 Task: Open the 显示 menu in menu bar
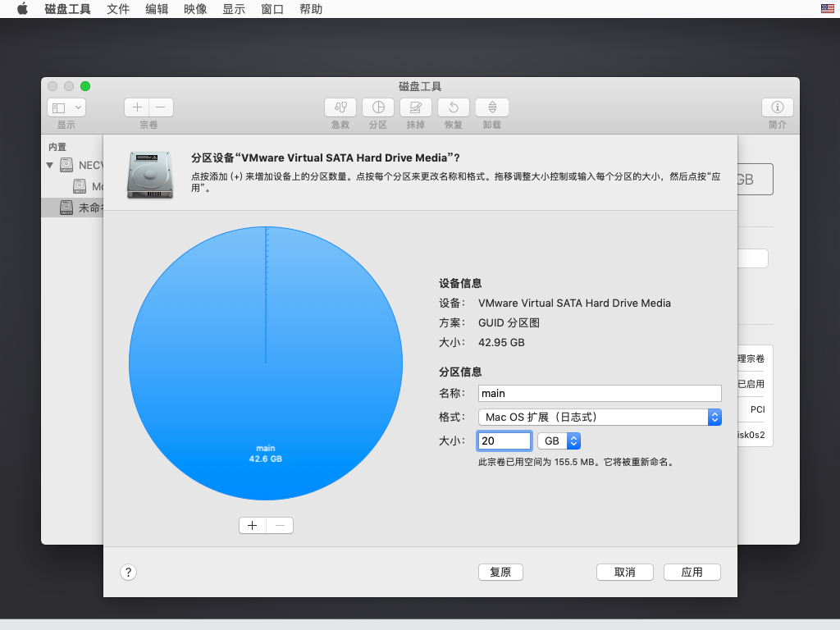click(233, 9)
